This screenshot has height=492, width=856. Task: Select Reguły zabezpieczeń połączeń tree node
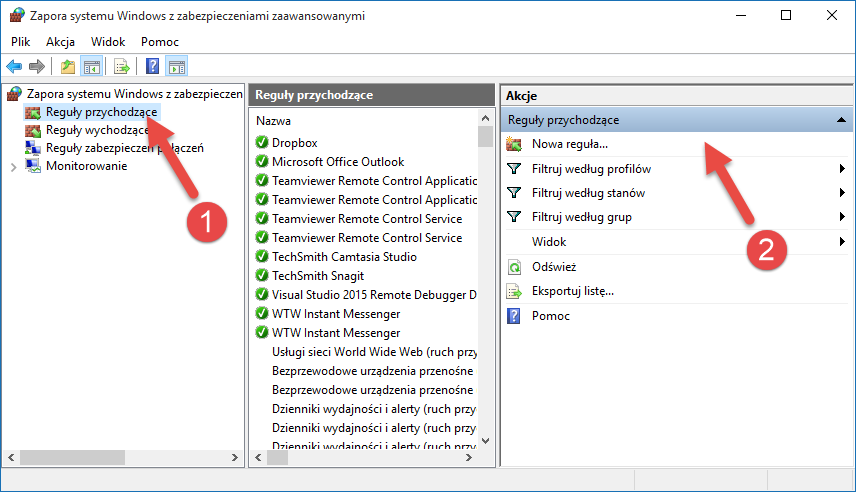point(124,148)
